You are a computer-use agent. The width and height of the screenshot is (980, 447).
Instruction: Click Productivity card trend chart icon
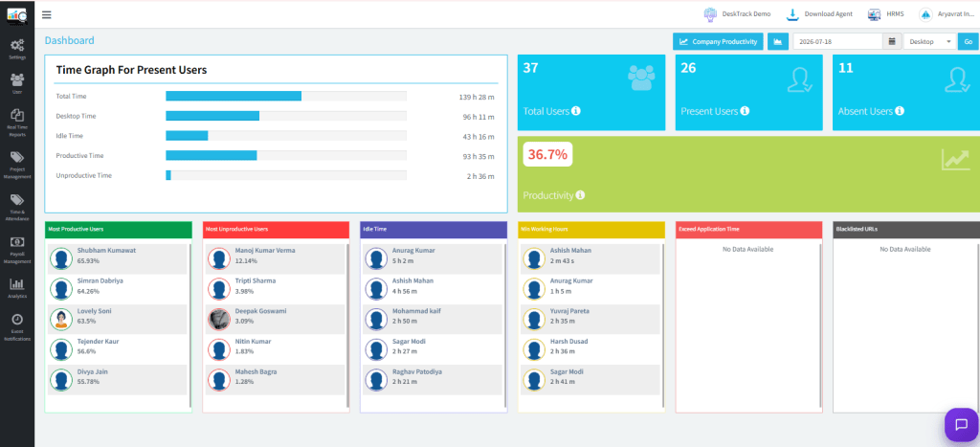pos(955,159)
